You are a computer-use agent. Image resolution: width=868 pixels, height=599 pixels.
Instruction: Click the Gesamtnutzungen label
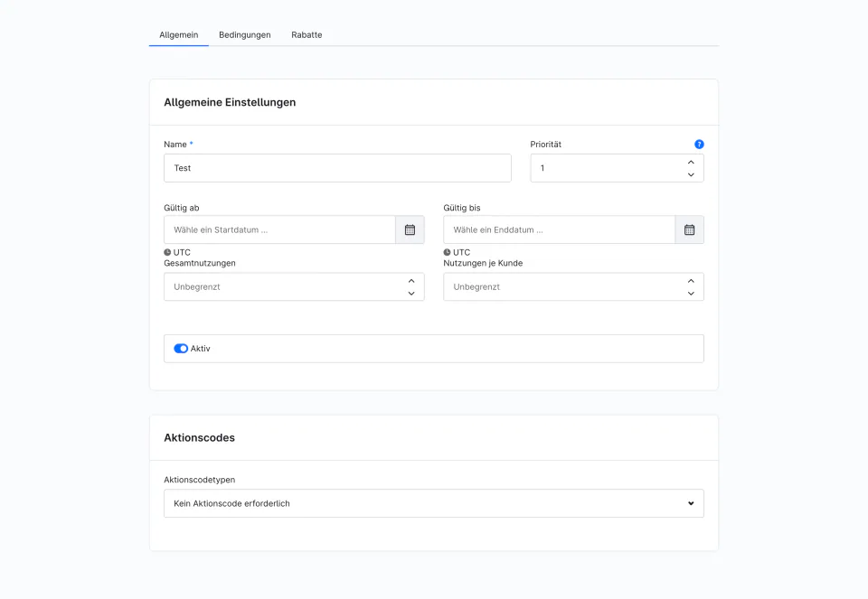pos(200,263)
